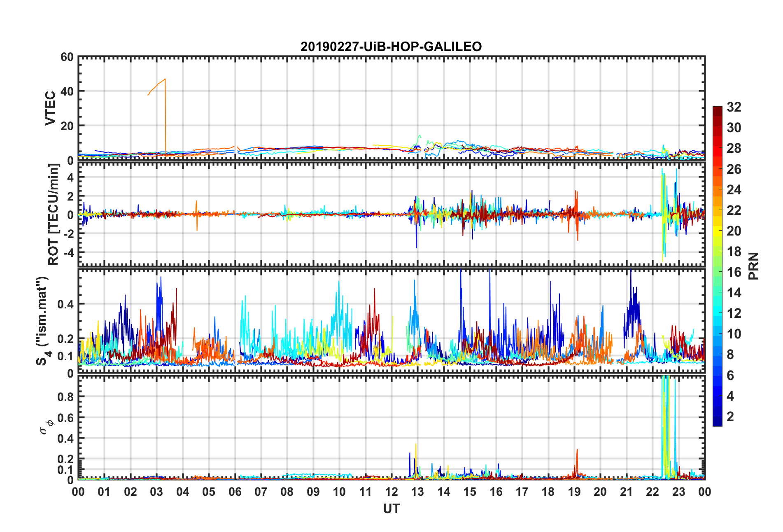Click the PRN colorbar label

tap(753, 266)
